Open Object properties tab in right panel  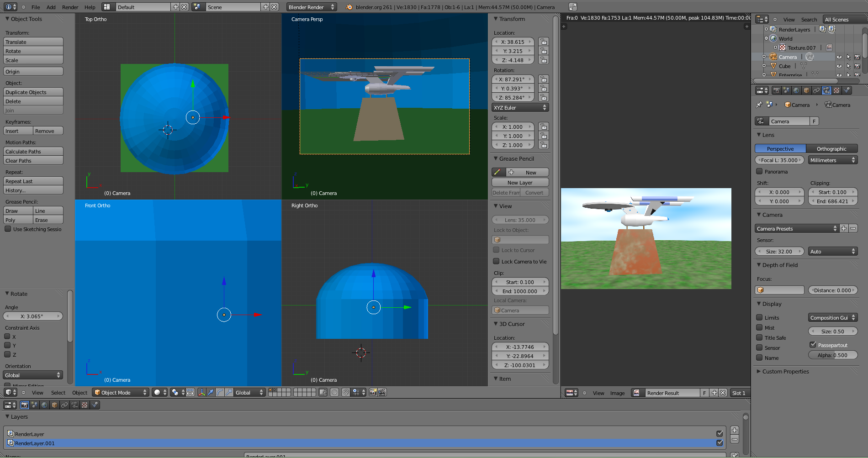click(x=806, y=90)
